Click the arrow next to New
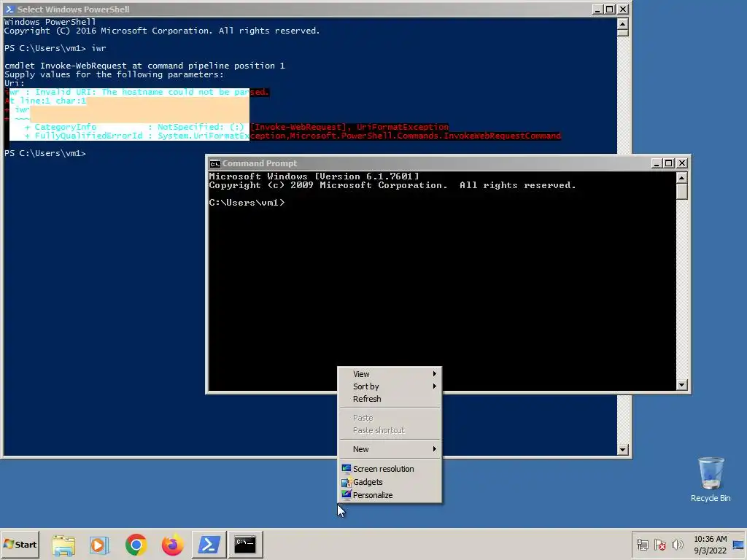The width and height of the screenshot is (747, 560). coord(434,449)
